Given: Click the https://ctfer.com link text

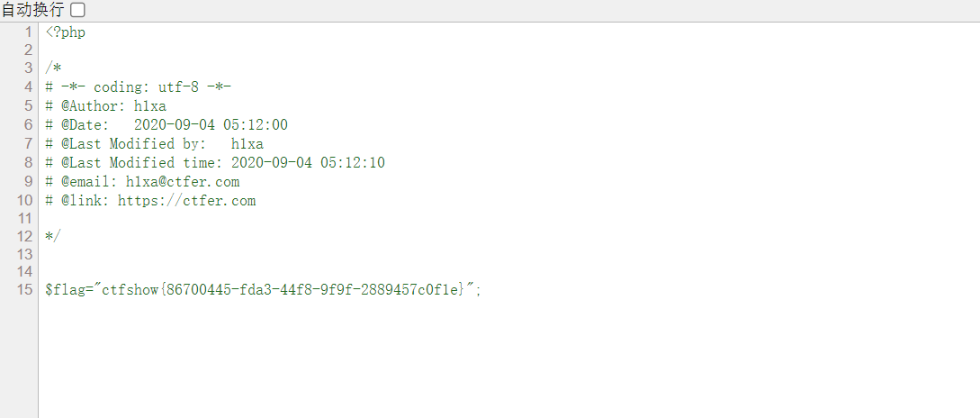Looking at the screenshot, I should click(186, 201).
